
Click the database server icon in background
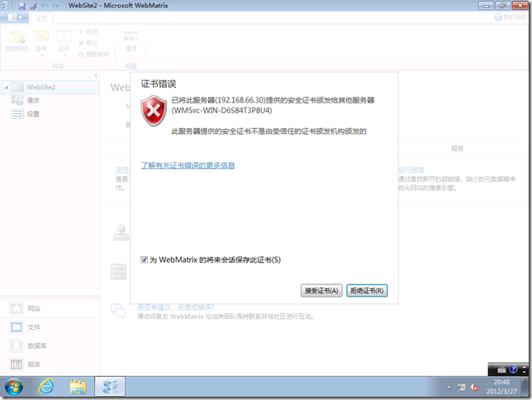pos(118,272)
